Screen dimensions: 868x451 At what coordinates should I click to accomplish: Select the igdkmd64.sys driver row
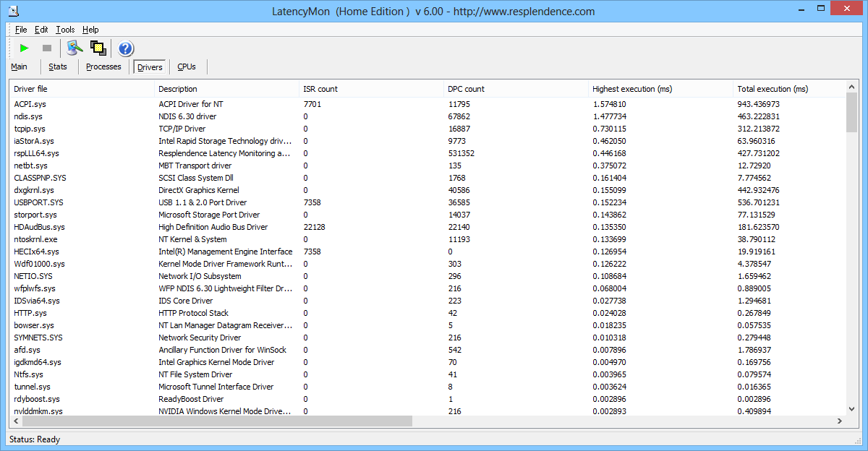(427, 362)
